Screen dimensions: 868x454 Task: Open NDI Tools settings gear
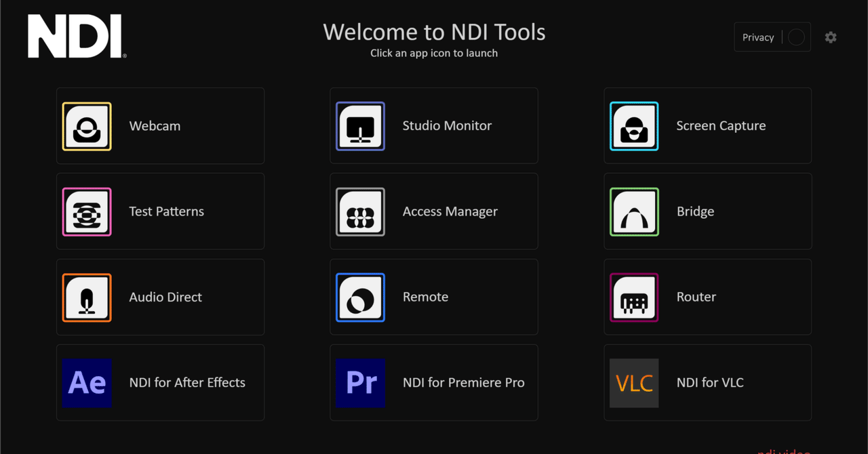[831, 37]
